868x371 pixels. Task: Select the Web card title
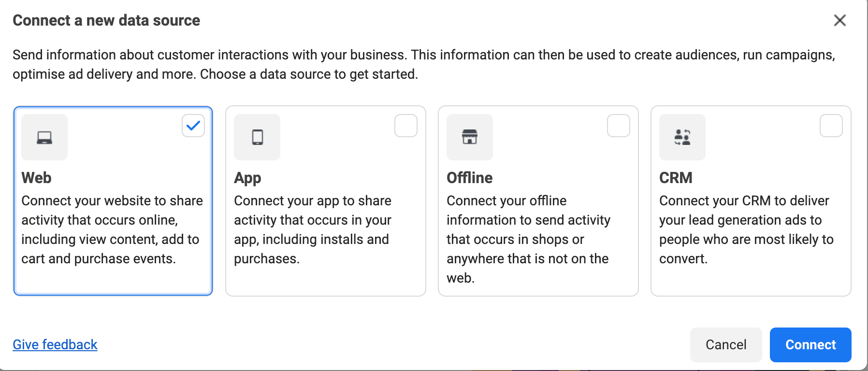click(x=37, y=178)
